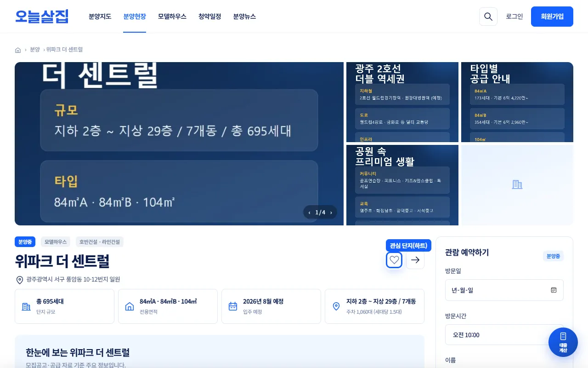Viewport: 588px width, 368px height.
Task: Click the 오늘살집 logo
Action: click(x=42, y=17)
